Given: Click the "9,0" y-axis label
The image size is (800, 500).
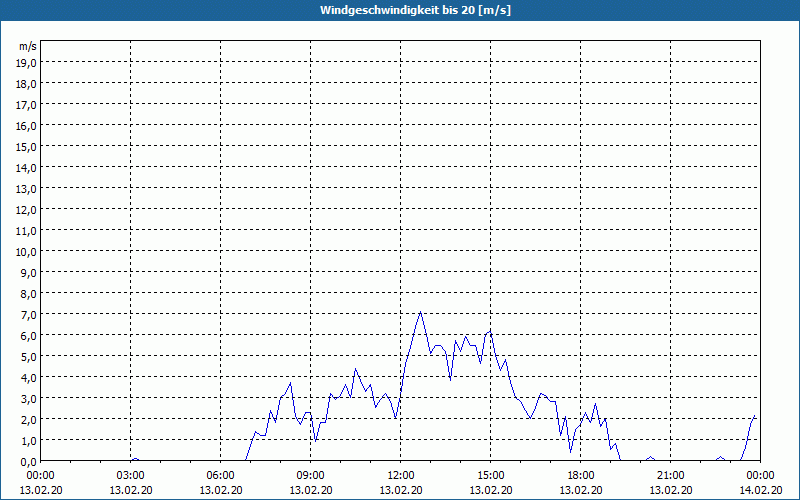Looking at the screenshot, I should click(x=29, y=272).
